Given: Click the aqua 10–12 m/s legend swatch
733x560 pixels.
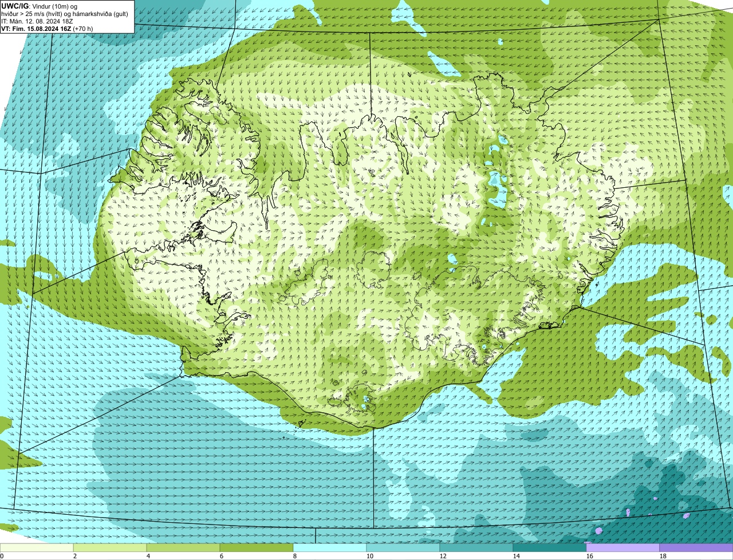Looking at the screenshot, I should click(x=403, y=548).
